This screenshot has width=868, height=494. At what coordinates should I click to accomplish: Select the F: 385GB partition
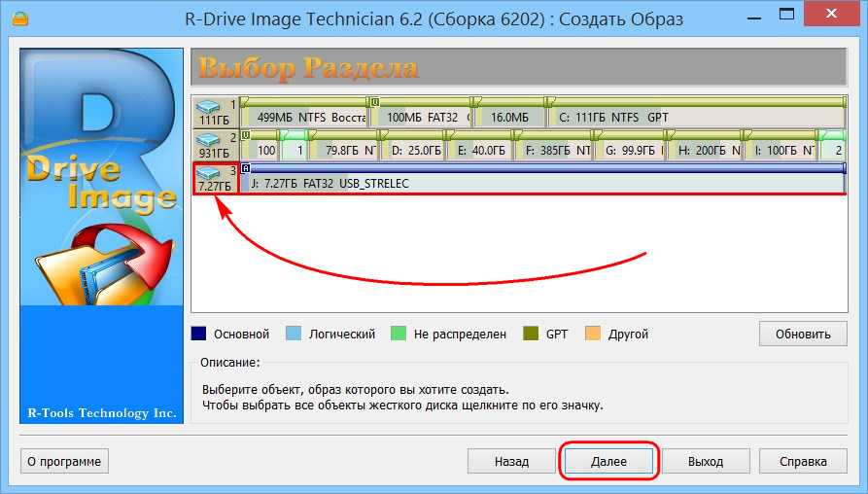coord(555,151)
